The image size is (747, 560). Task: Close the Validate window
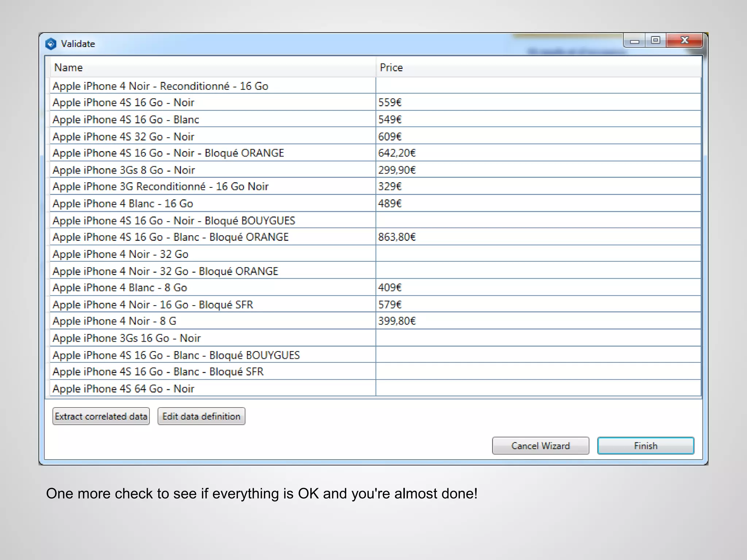(x=684, y=40)
